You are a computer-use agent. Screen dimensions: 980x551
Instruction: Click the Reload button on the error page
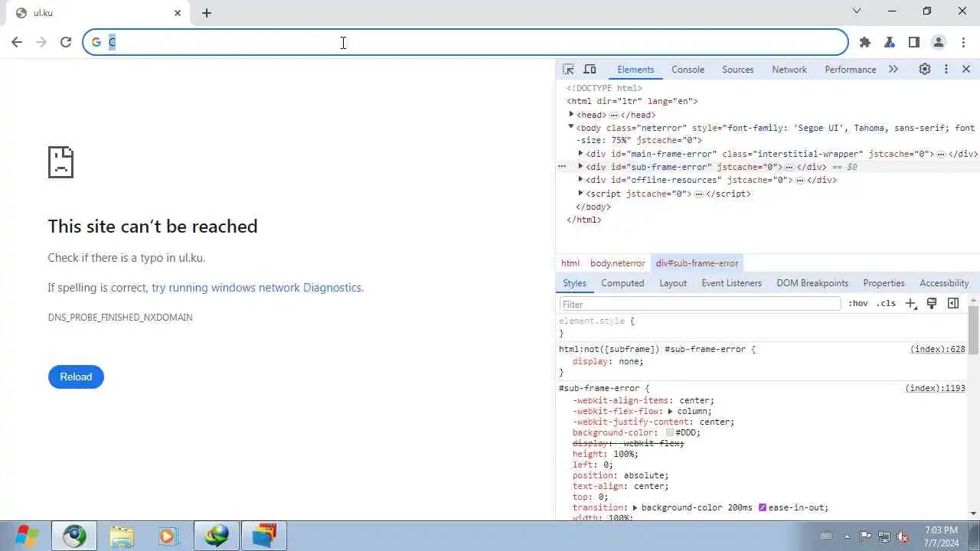coord(76,377)
